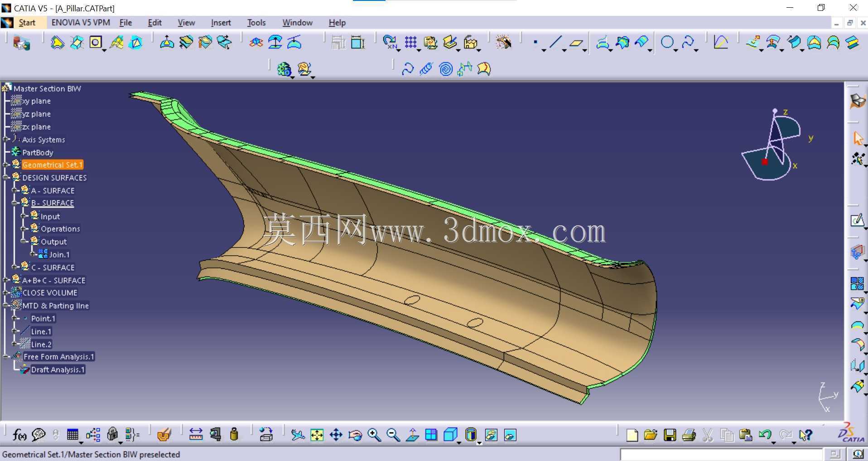Toggle Swap Visible Space icon

point(510,435)
